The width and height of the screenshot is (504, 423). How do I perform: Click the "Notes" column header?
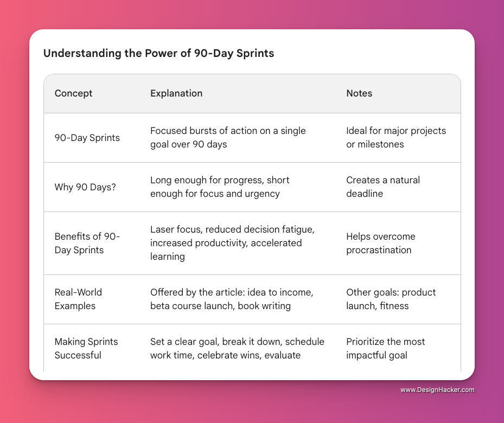359,93
